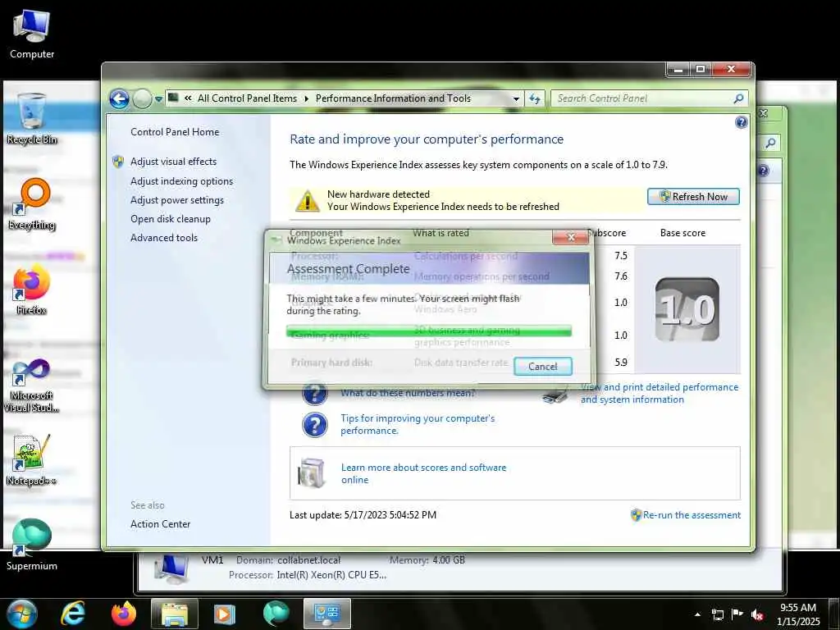Open Adjust indexing options
The image size is (840, 630).
181,181
